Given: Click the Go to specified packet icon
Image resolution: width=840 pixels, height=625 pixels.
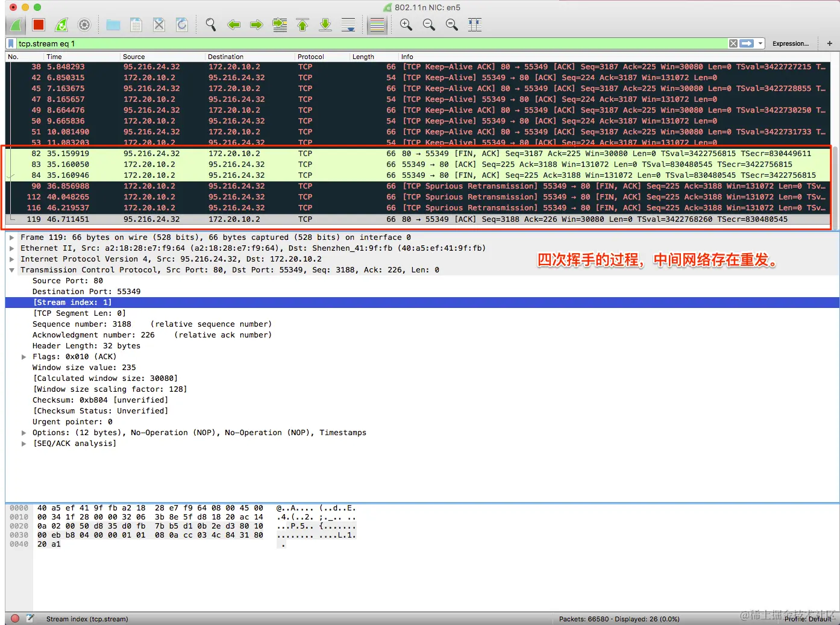Looking at the screenshot, I should [x=280, y=25].
